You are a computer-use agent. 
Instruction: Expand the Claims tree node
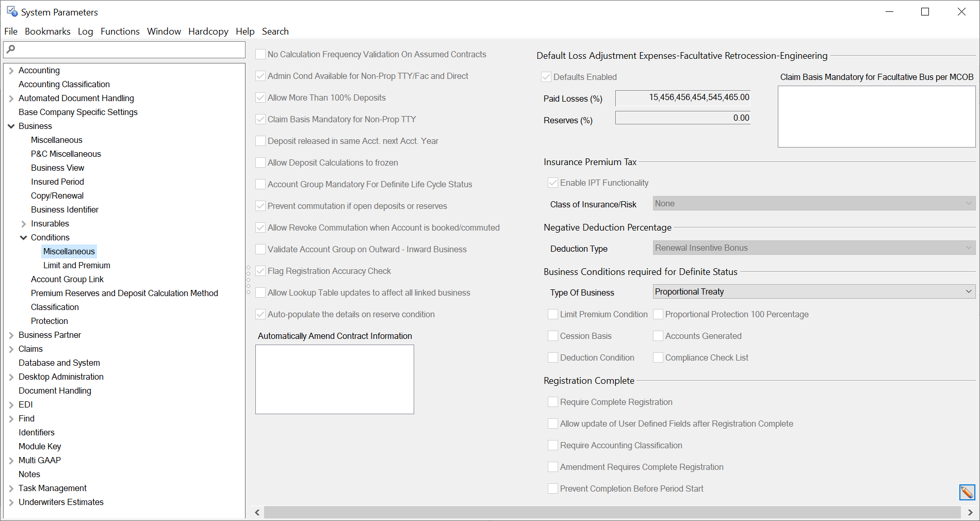[x=11, y=349]
